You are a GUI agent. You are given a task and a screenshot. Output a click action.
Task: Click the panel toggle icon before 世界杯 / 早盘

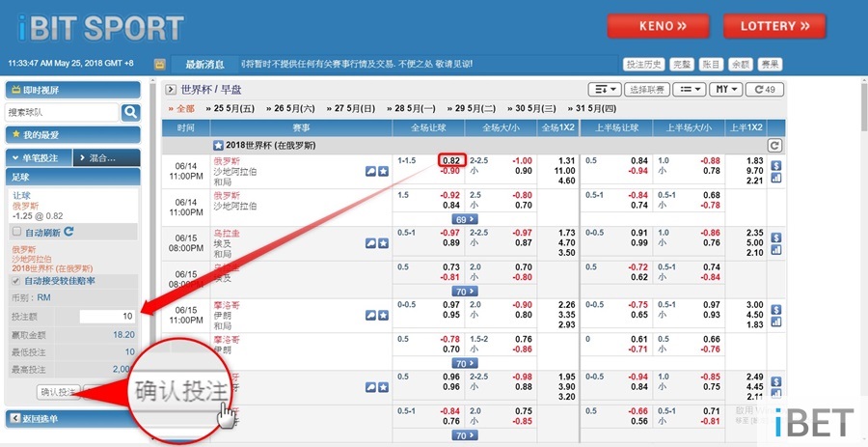pyautogui.click(x=171, y=89)
